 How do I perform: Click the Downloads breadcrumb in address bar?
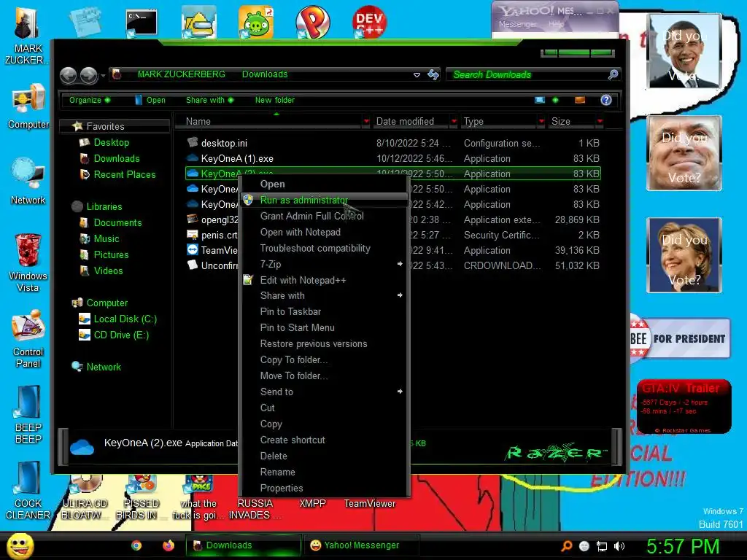265,74
